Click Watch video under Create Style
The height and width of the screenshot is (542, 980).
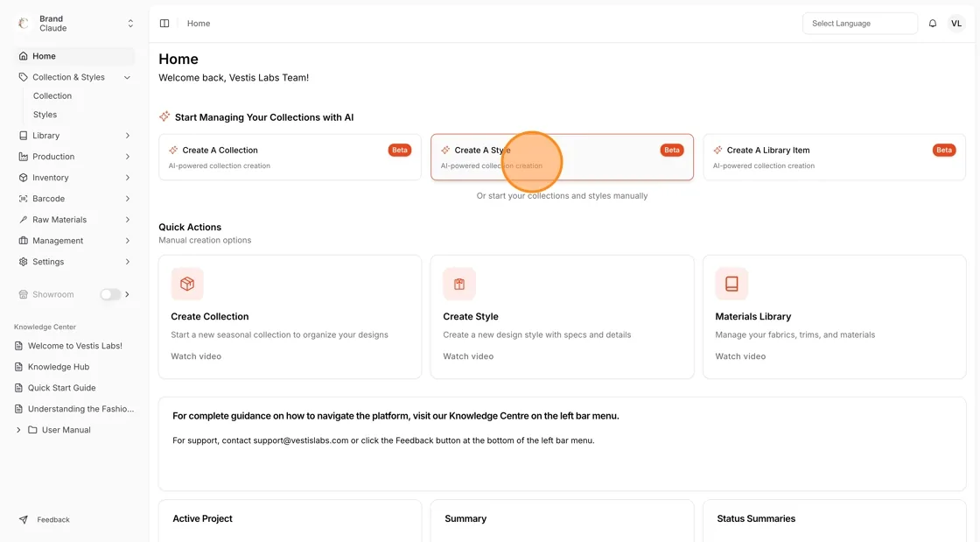coord(468,356)
